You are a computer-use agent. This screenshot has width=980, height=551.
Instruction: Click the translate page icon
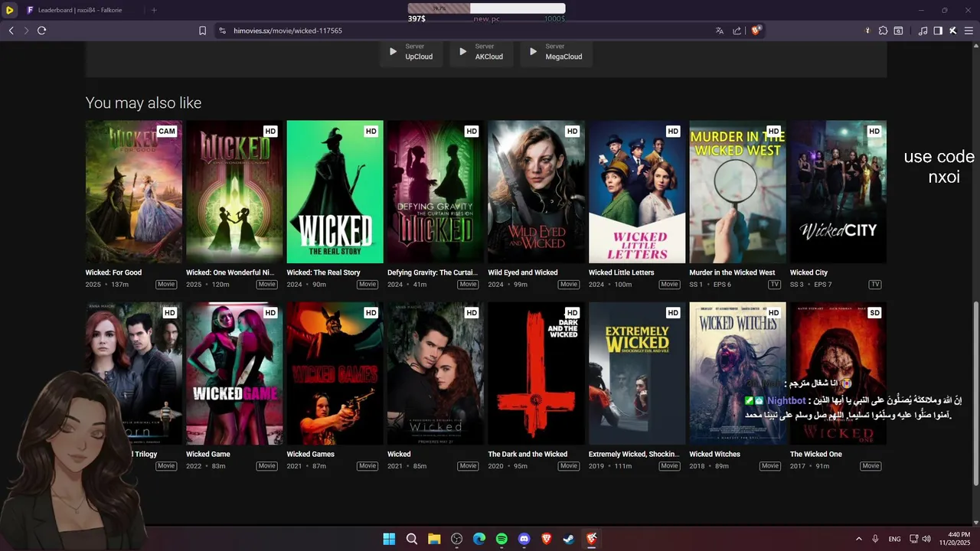click(719, 31)
